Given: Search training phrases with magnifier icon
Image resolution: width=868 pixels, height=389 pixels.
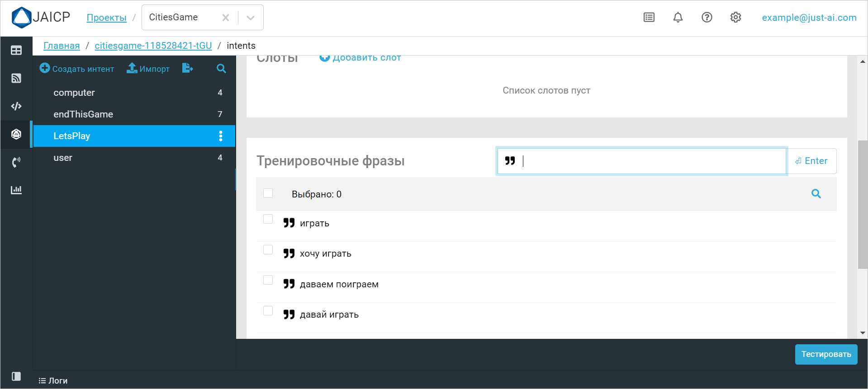Looking at the screenshot, I should (816, 194).
